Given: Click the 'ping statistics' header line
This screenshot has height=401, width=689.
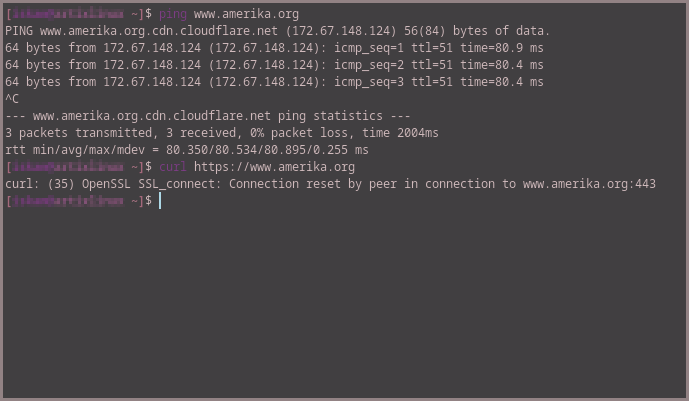Looking at the screenshot, I should 207,116.
